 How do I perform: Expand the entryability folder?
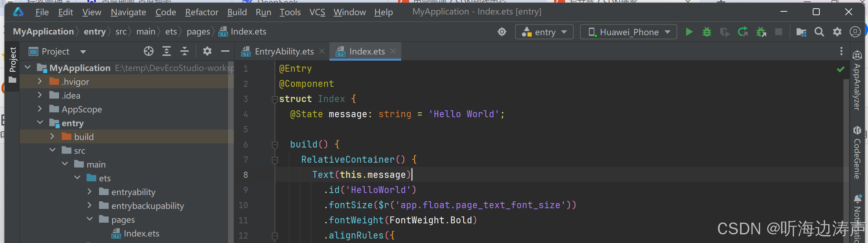(x=89, y=192)
